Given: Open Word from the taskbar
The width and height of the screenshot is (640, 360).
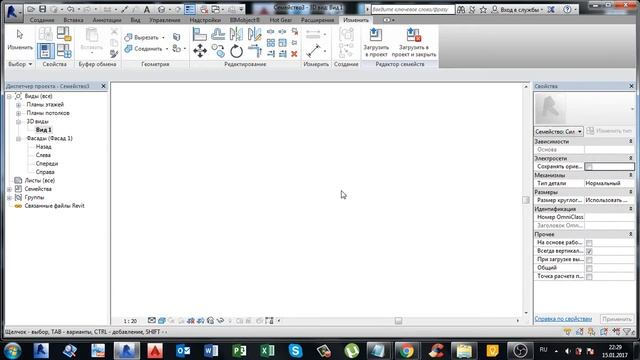Looking at the screenshot, I should point(211,351).
